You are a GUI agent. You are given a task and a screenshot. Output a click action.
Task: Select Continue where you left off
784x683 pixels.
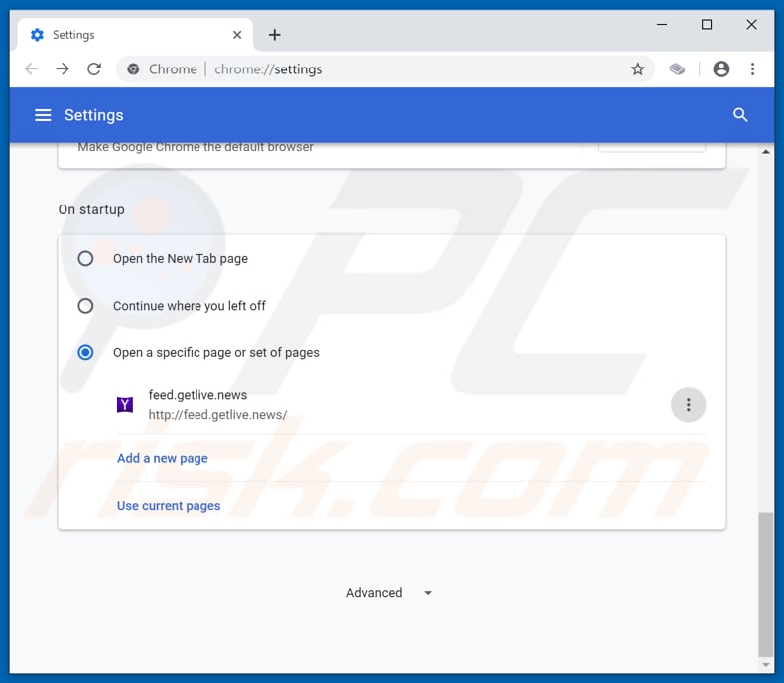(x=85, y=306)
